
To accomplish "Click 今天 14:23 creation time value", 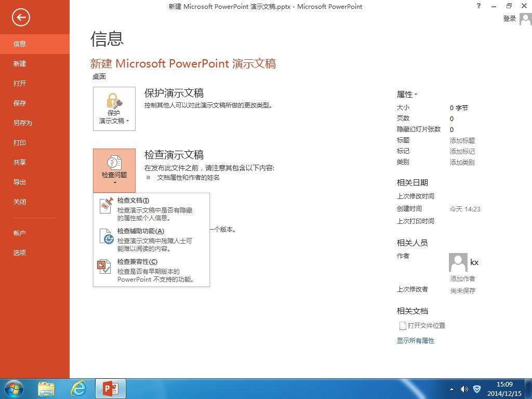I will [x=465, y=209].
